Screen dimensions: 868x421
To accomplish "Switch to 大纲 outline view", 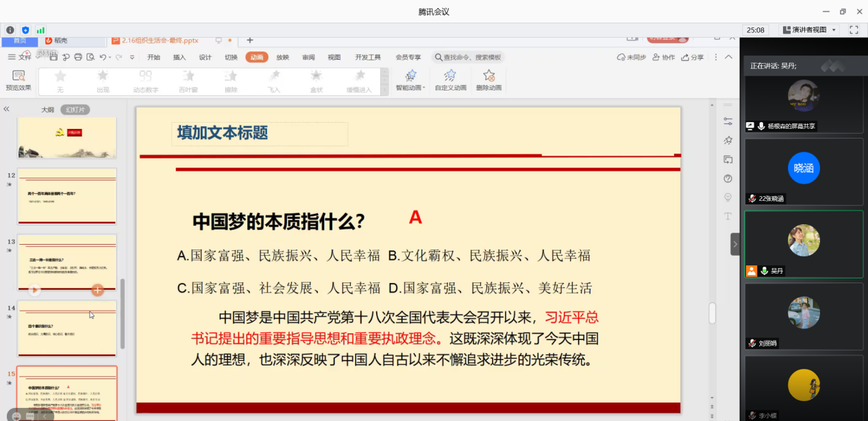I will (47, 110).
